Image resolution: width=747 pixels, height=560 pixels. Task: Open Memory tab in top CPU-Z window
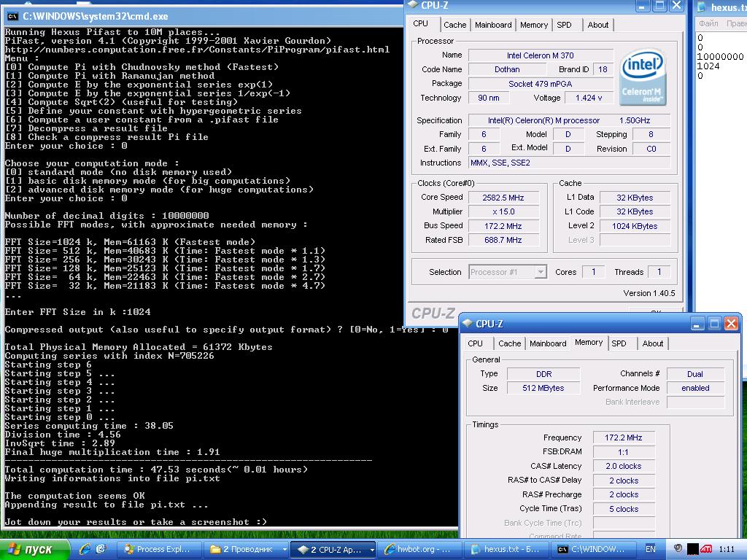[533, 25]
